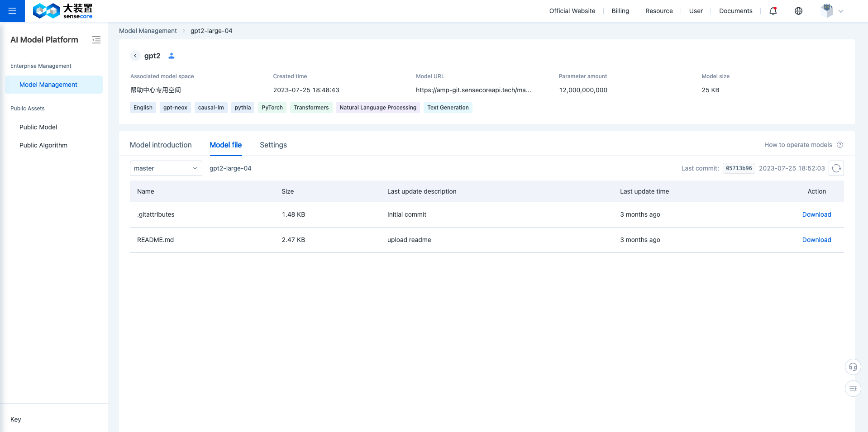Click the person icon next to gpt2
868x432 pixels.
[x=172, y=56]
